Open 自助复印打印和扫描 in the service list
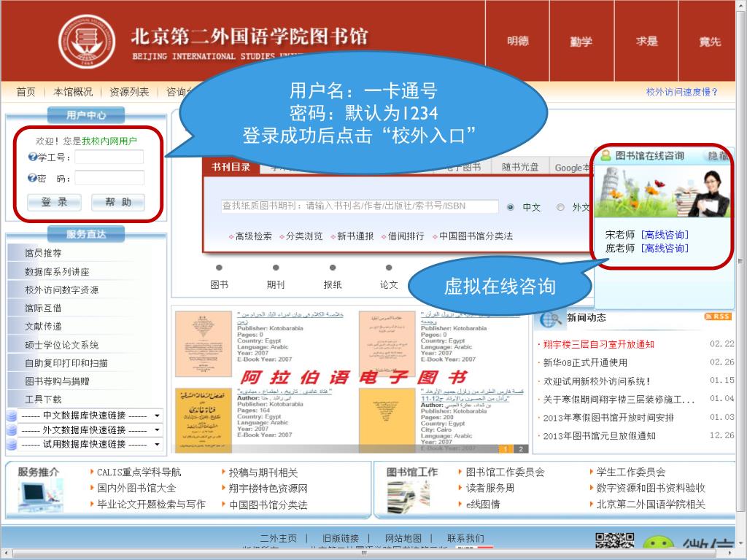The height and width of the screenshot is (560, 747). [66, 363]
